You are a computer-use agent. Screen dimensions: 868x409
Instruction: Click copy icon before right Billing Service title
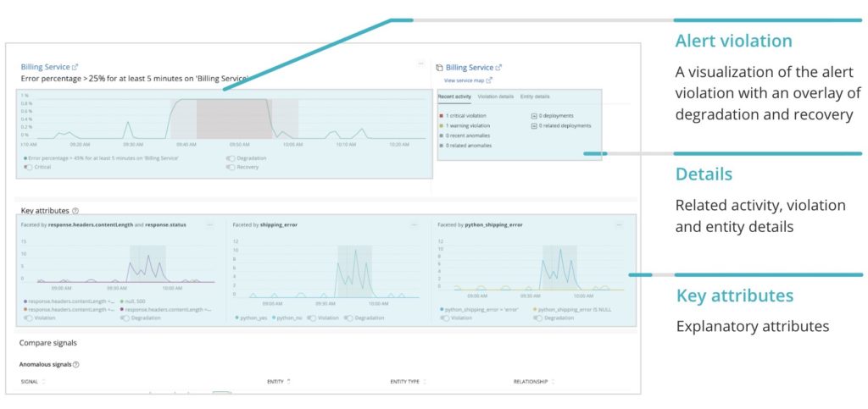tap(440, 68)
